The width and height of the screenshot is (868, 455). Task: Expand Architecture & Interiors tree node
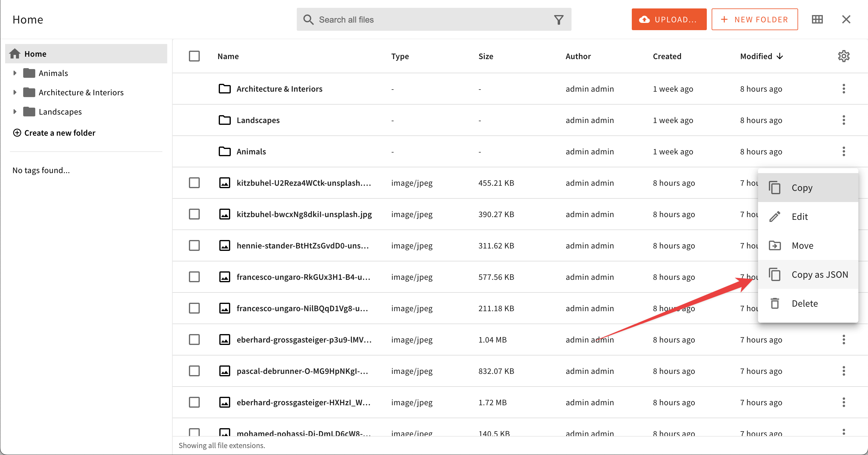coord(14,92)
